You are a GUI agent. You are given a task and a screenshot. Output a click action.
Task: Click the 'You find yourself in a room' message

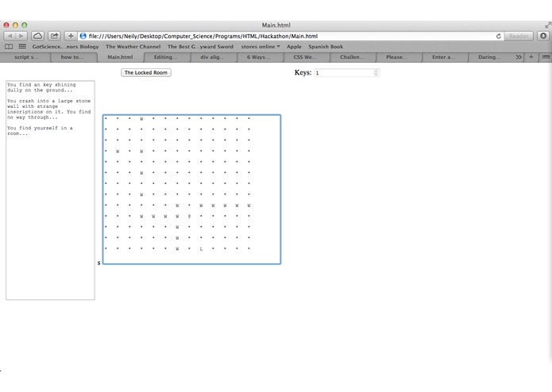[40, 131]
